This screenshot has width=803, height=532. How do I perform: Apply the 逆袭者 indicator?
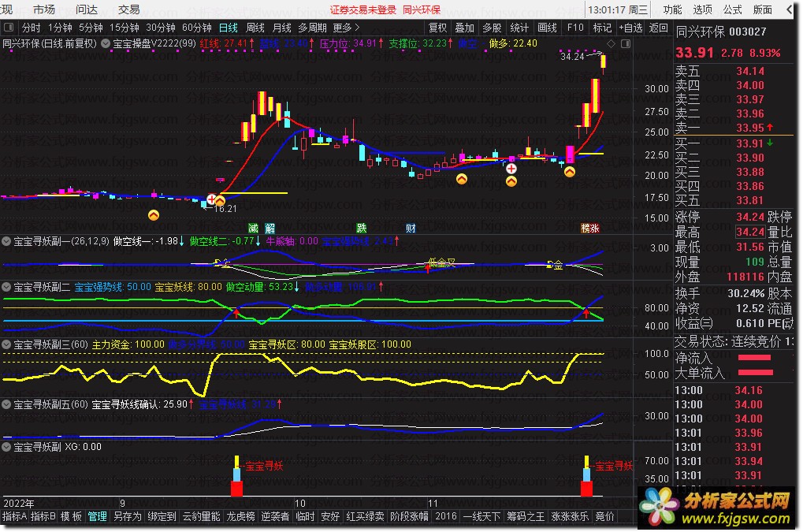point(275,517)
